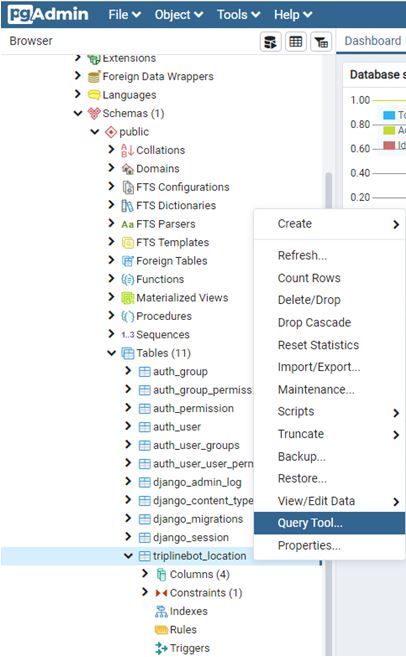
Task: Open the View/Edit Data submenu
Action: point(329,501)
